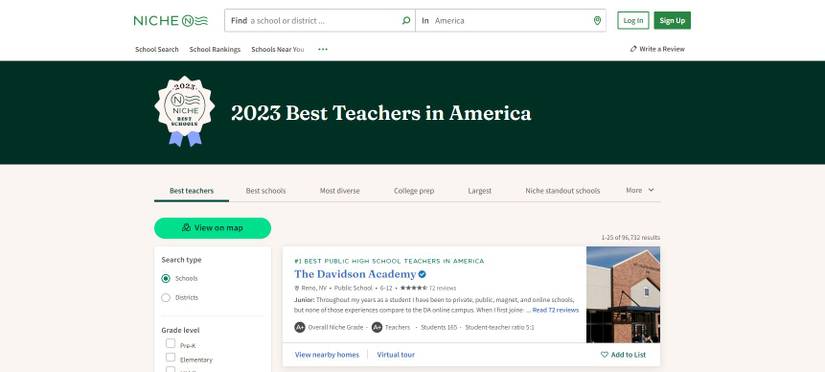Click the Log In button
This screenshot has height=372, width=825.
pos(633,21)
